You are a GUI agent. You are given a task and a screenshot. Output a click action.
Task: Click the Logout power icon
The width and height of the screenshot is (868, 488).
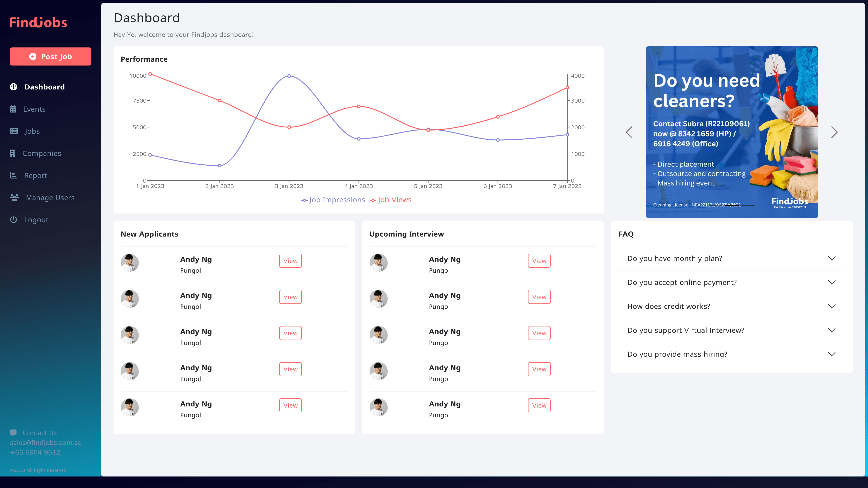(x=14, y=220)
